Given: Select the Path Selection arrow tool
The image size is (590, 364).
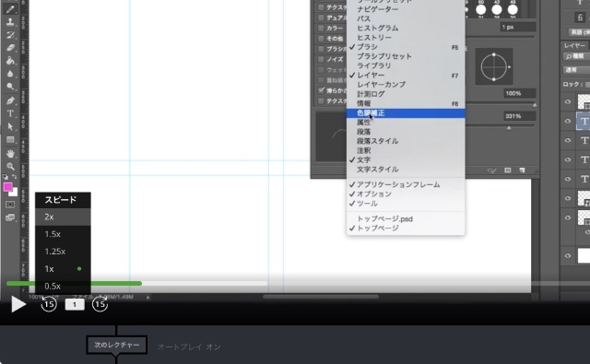Looking at the screenshot, I should [x=10, y=126].
